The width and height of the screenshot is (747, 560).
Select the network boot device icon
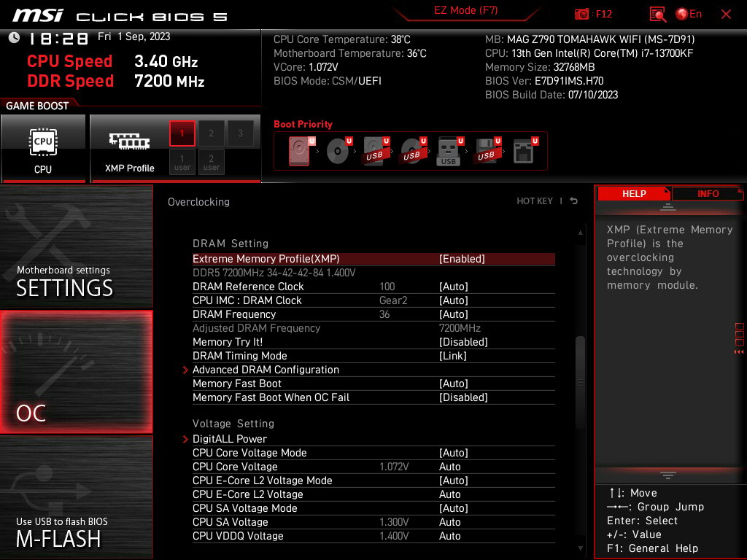click(525, 151)
